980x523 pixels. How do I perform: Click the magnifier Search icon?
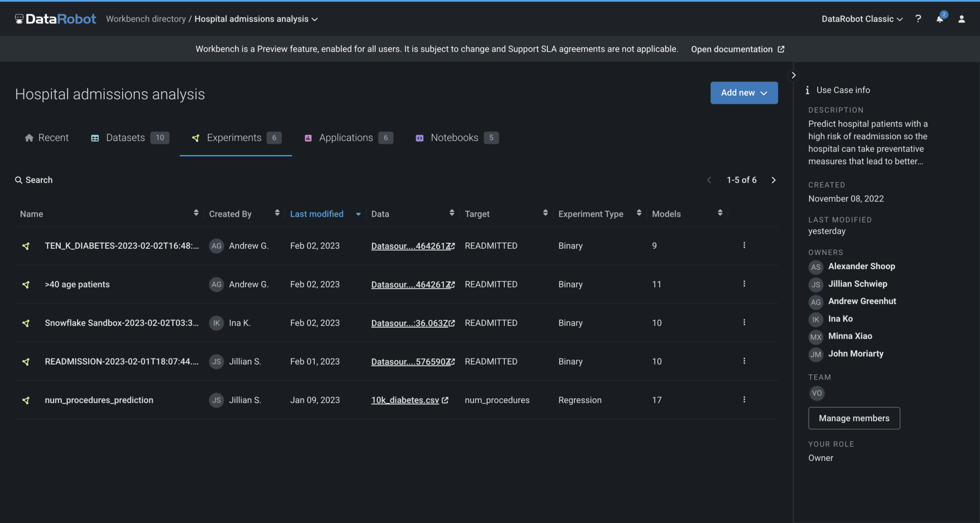19,180
